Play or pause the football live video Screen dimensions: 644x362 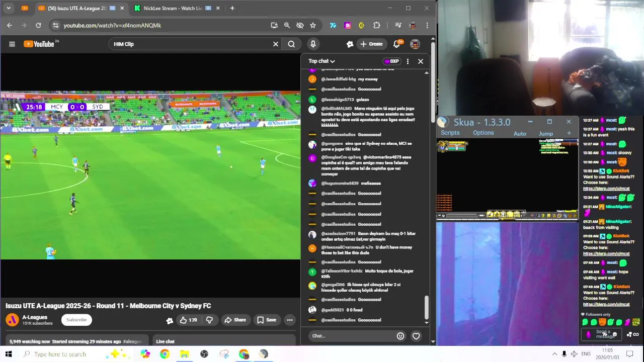[150, 175]
